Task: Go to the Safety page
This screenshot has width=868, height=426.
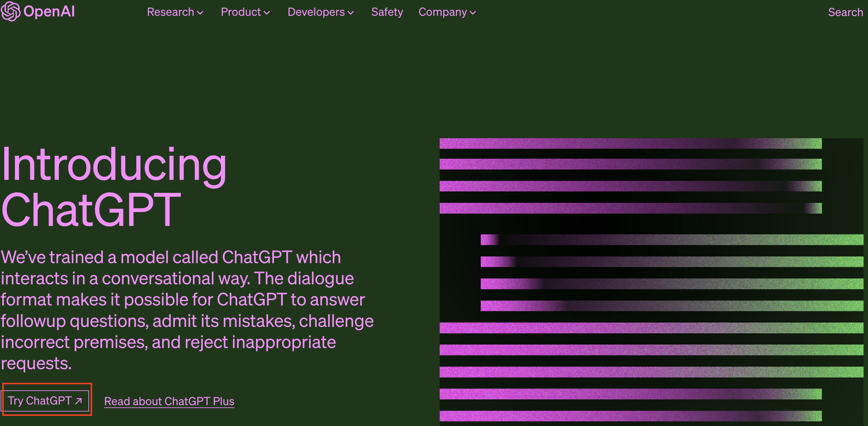Action: pyautogui.click(x=387, y=12)
